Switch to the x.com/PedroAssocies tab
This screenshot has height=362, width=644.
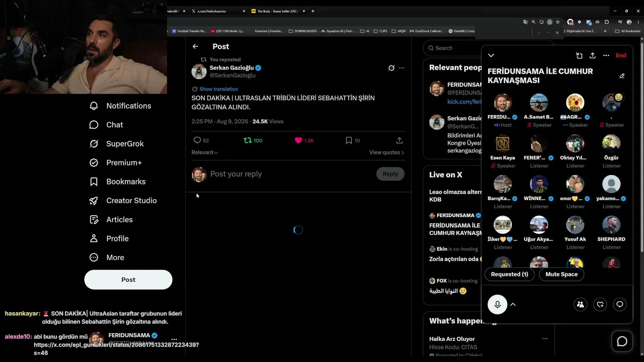point(219,11)
